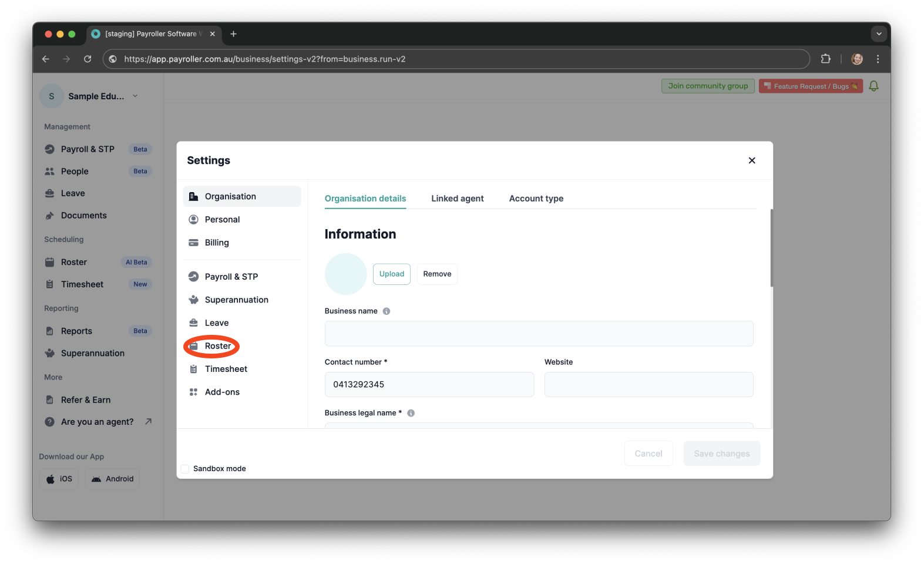Viewport: 924px width, 564px height.
Task: Open notifications bell icon
Action: coord(873,86)
